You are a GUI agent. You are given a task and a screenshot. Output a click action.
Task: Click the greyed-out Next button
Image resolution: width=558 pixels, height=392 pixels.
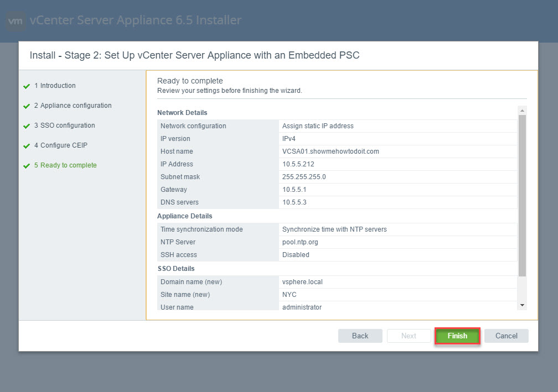[409, 336]
